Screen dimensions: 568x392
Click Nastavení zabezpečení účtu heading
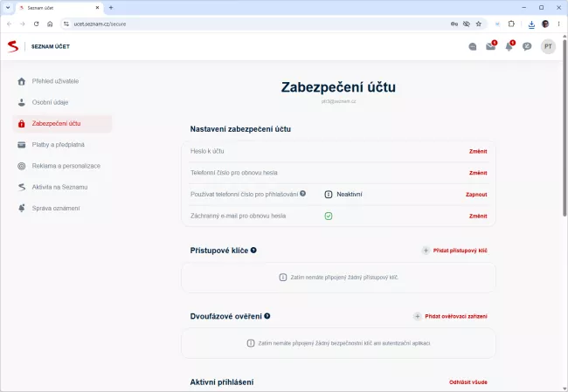click(240, 129)
